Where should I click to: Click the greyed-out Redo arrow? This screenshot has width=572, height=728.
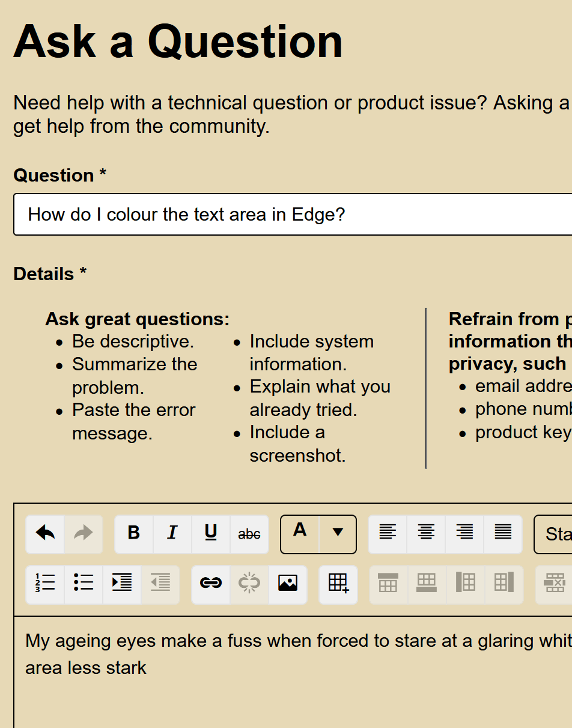(x=84, y=534)
